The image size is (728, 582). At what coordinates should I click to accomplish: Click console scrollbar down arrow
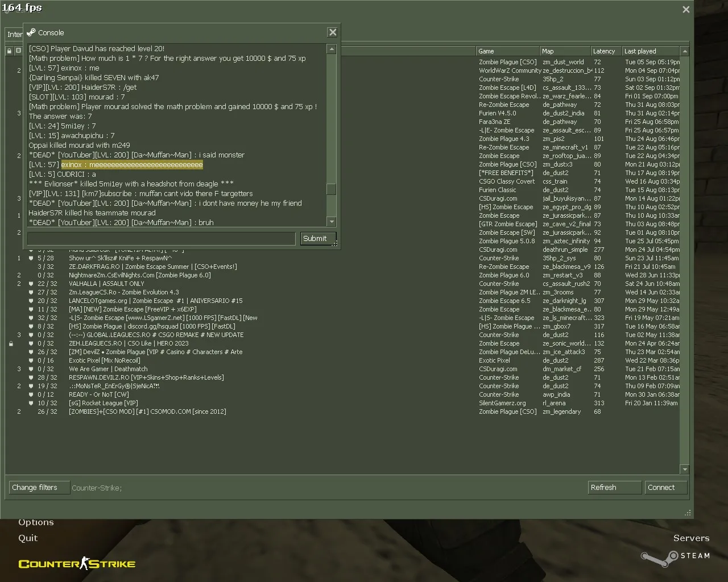[331, 221]
